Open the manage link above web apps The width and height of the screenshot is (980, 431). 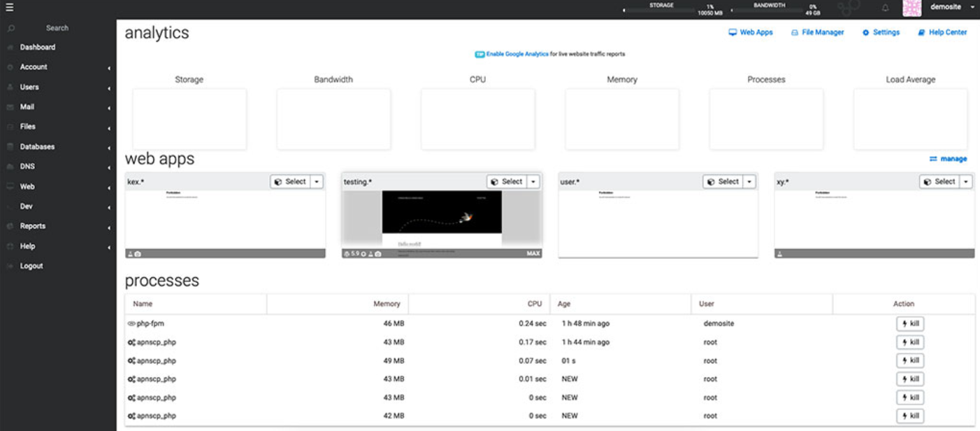point(952,159)
